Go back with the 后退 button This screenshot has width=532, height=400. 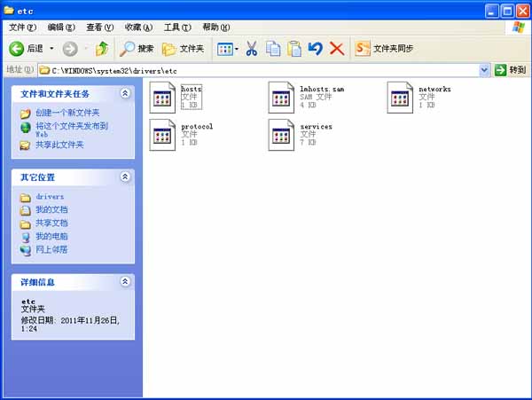pyautogui.click(x=26, y=49)
